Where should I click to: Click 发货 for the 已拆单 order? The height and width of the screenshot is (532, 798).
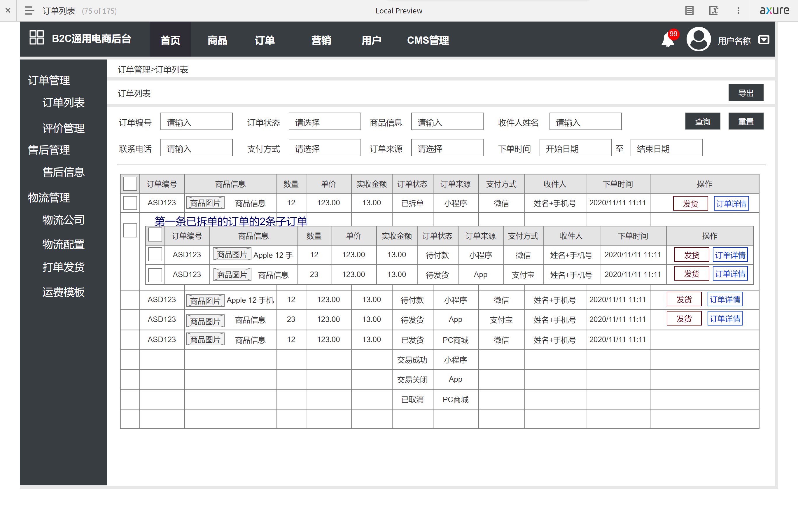(690, 203)
